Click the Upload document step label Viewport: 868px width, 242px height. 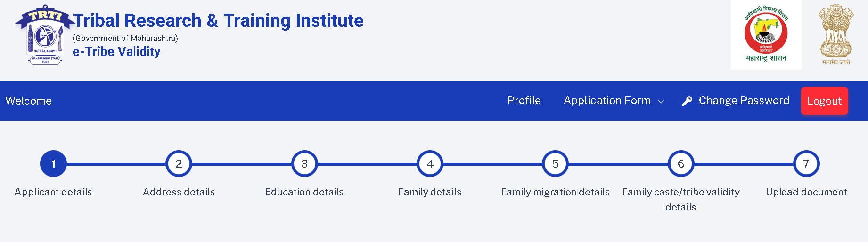point(806,192)
